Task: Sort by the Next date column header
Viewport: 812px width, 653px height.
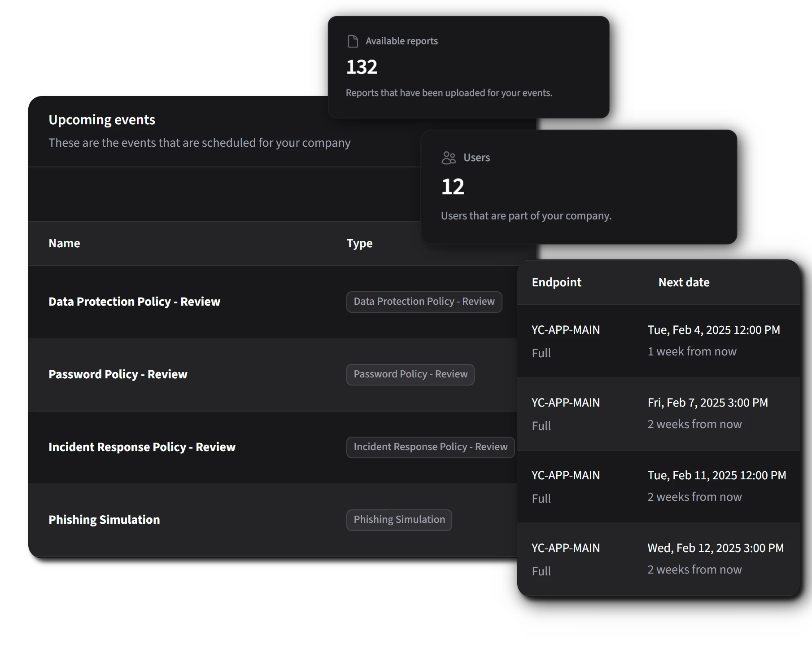Action: tap(684, 282)
